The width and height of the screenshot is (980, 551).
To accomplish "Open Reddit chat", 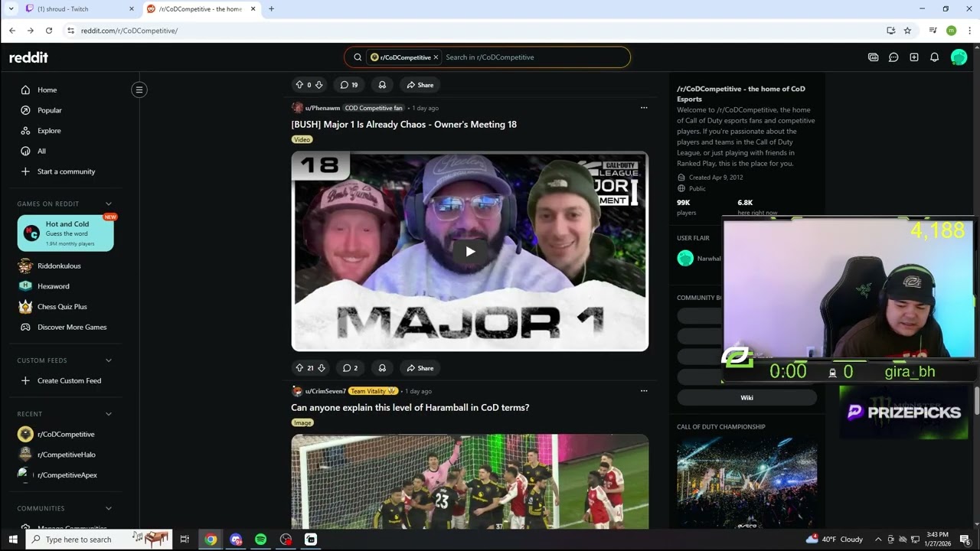I will (x=893, y=57).
